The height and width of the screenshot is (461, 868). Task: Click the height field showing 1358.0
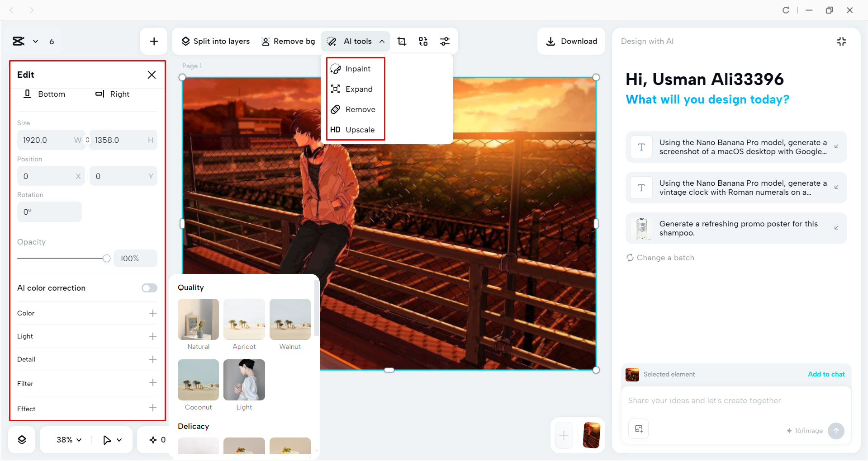pos(123,140)
